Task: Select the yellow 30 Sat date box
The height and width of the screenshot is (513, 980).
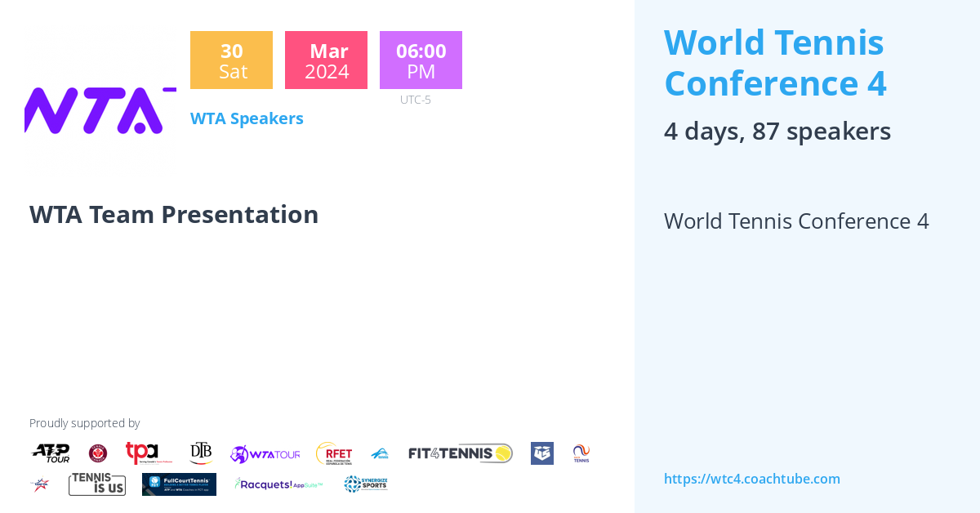Action: click(x=231, y=60)
